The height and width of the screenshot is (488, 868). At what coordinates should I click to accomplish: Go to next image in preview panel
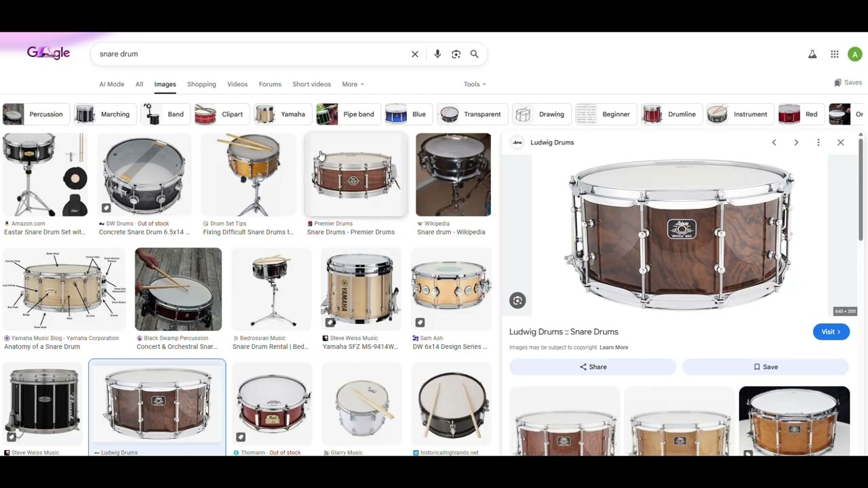[796, 142]
